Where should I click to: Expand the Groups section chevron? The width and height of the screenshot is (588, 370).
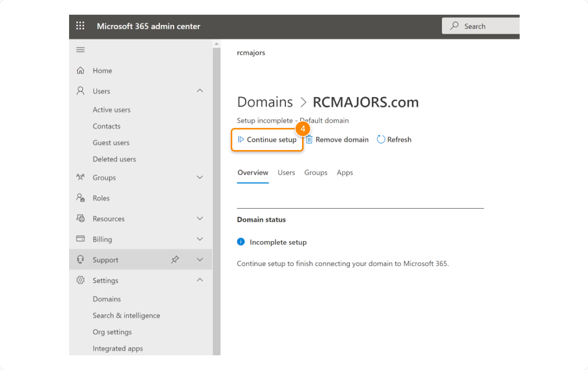[200, 177]
